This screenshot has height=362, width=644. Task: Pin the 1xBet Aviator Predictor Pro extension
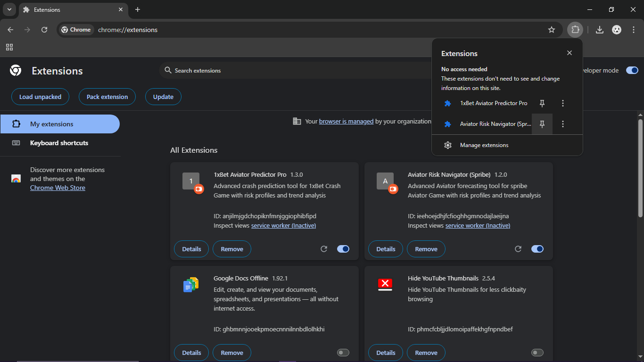point(542,103)
